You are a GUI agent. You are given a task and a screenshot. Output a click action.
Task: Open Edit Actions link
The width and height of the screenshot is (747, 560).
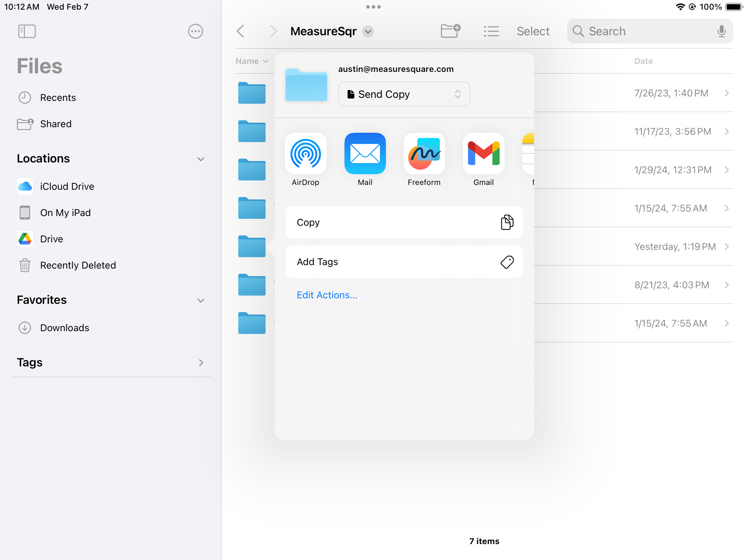pyautogui.click(x=327, y=295)
